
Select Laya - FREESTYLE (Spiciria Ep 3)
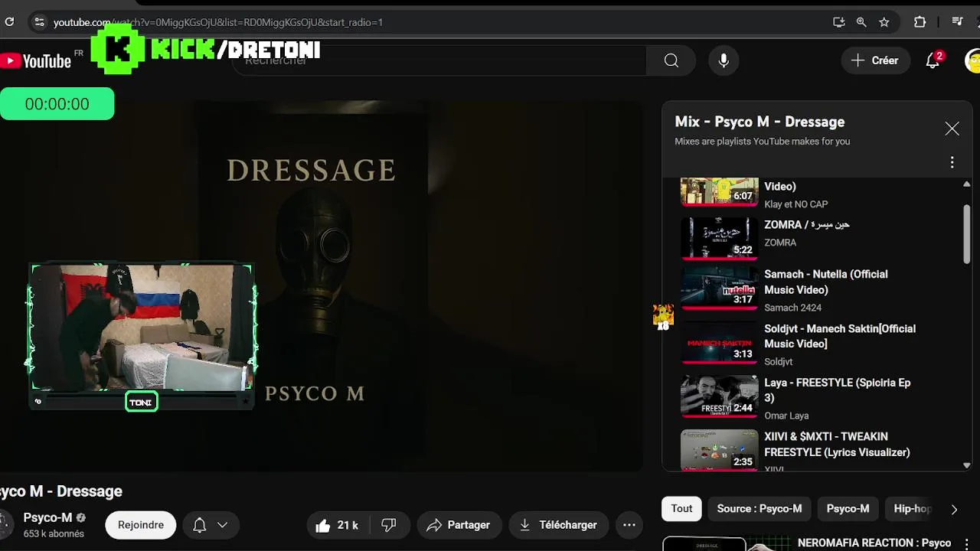point(838,390)
